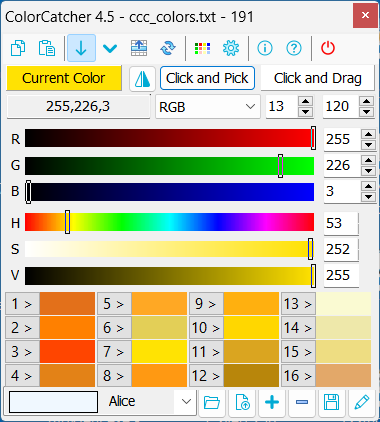
Task: Click the save floppy disk icon
Action: coord(332,402)
